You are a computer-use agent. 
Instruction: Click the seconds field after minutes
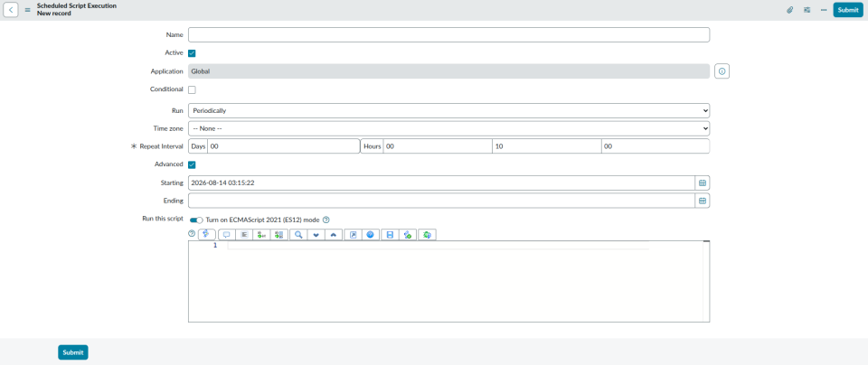click(656, 146)
